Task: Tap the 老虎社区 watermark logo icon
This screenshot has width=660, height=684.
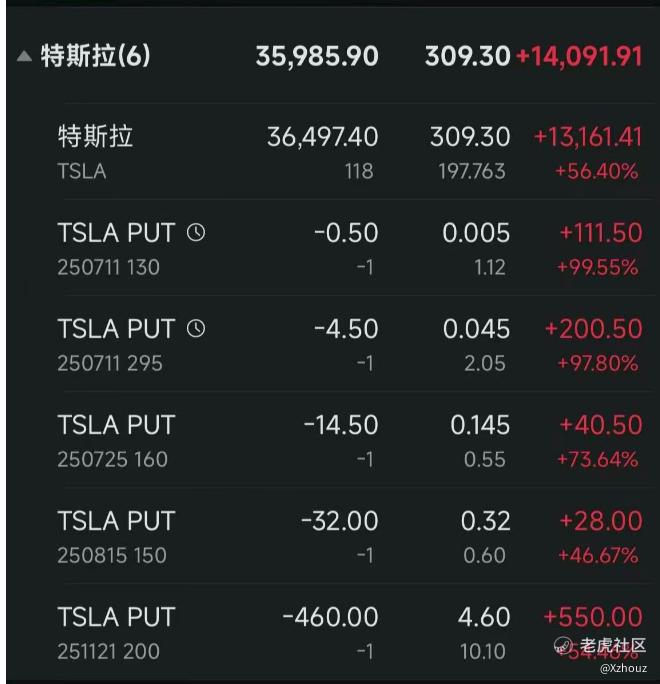Action: [563, 645]
